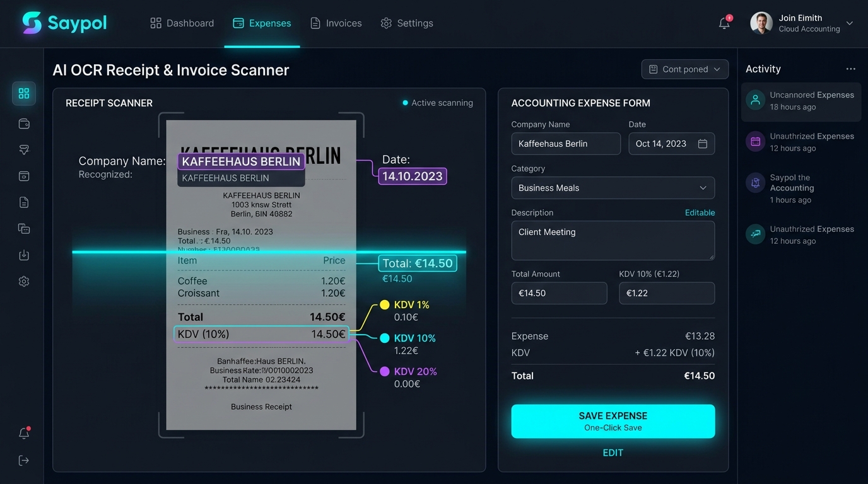This screenshot has height=484, width=868.
Task: Select the purple KDV 20% marker
Action: pyautogui.click(x=384, y=372)
